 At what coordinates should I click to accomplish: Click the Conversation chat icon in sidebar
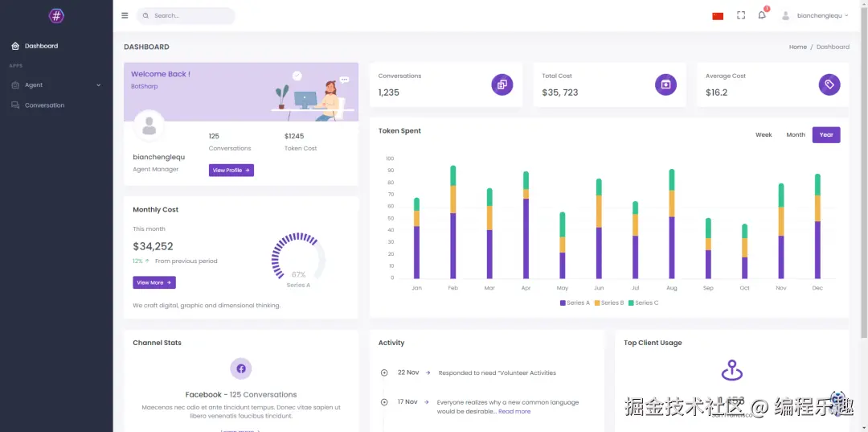(x=15, y=105)
